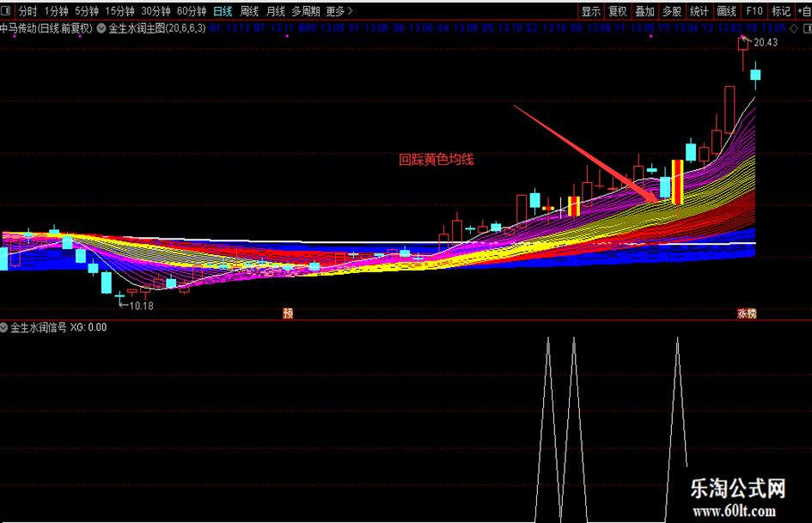The width and height of the screenshot is (812, 523).
Task: Toggle the panel layout icon at top-left
Action: pyautogui.click(x=6, y=10)
